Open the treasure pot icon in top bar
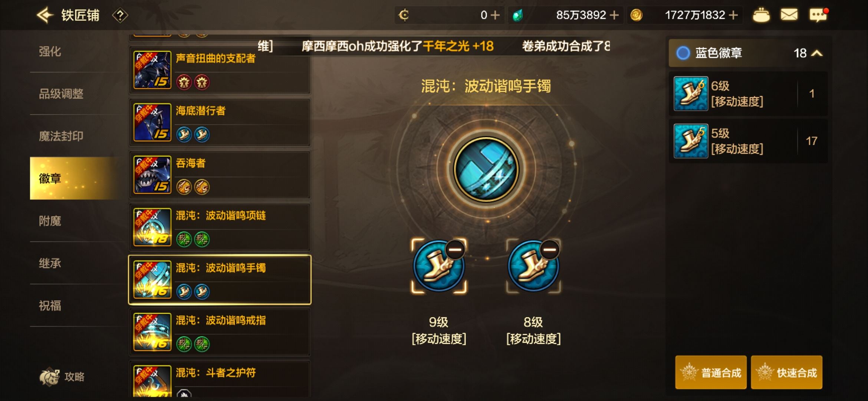Viewport: 868px width, 401px height. (761, 15)
